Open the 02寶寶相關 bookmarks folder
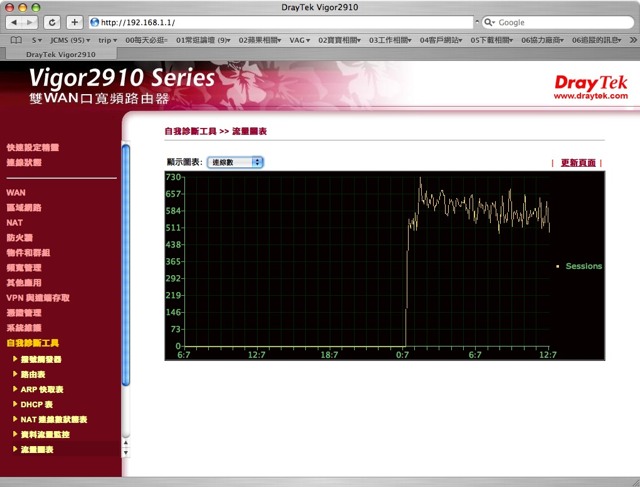 point(339,40)
